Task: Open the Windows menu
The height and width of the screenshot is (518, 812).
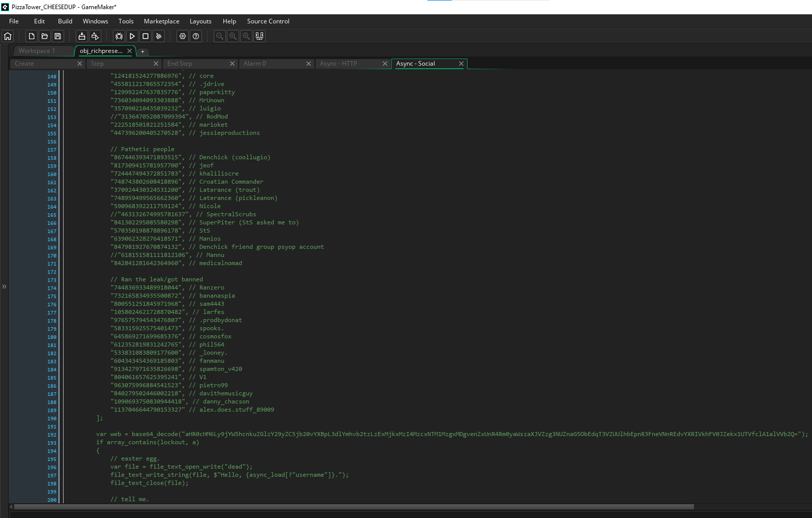Action: tap(95, 21)
